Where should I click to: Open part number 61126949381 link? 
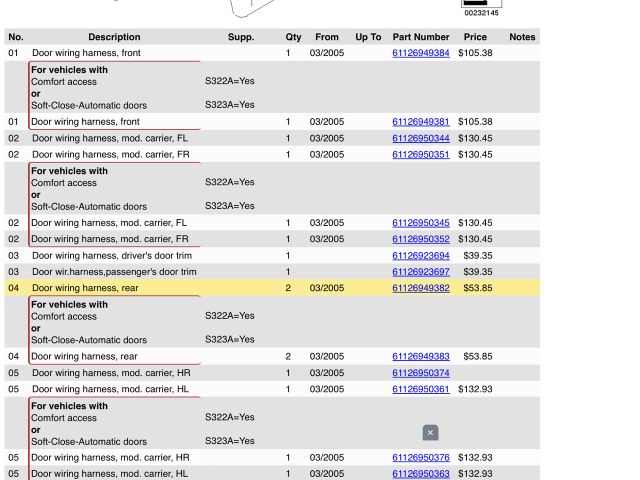coord(420,122)
